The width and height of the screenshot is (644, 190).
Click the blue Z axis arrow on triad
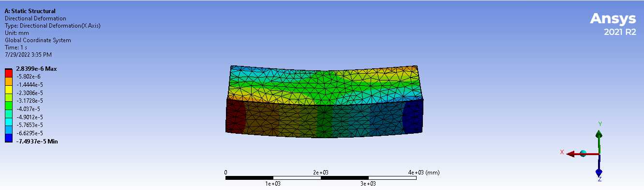[x=599, y=172]
